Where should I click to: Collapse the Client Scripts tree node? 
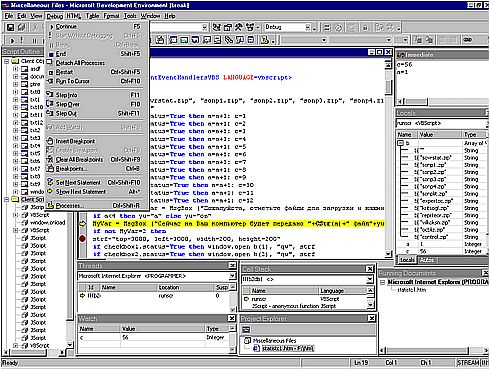(7, 199)
